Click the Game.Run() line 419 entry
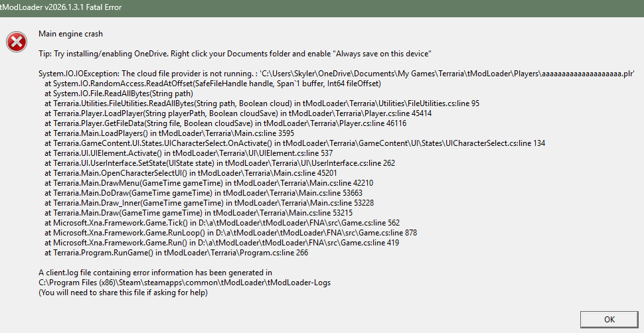This screenshot has height=333, width=644. point(222,243)
